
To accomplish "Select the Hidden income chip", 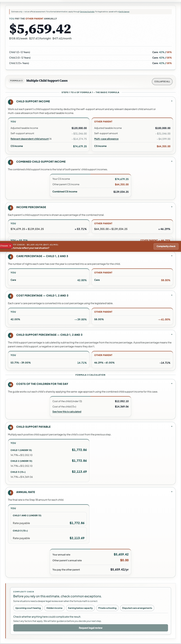I will (54, 608).
